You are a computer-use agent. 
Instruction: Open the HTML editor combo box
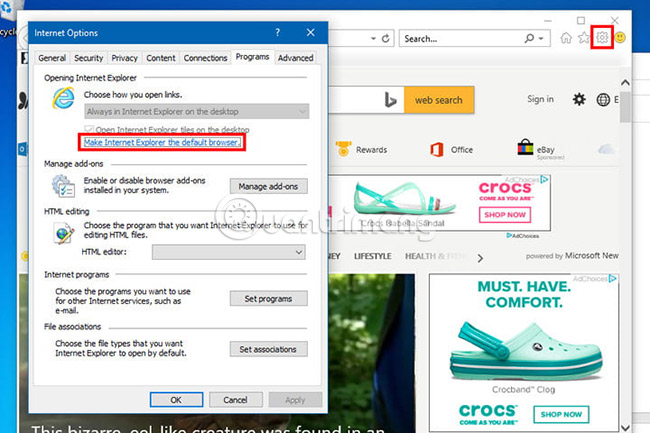[228, 252]
